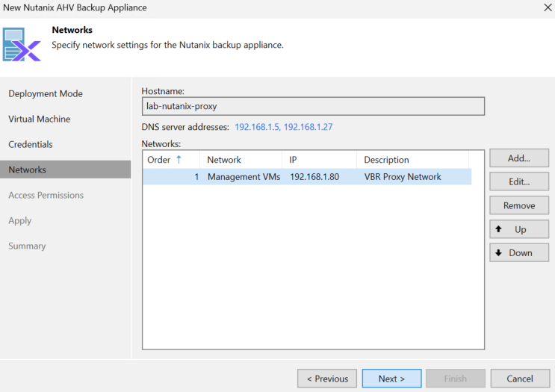Sort by the Order column header
Image resolution: width=555 pixels, height=392 pixels.
[171, 160]
